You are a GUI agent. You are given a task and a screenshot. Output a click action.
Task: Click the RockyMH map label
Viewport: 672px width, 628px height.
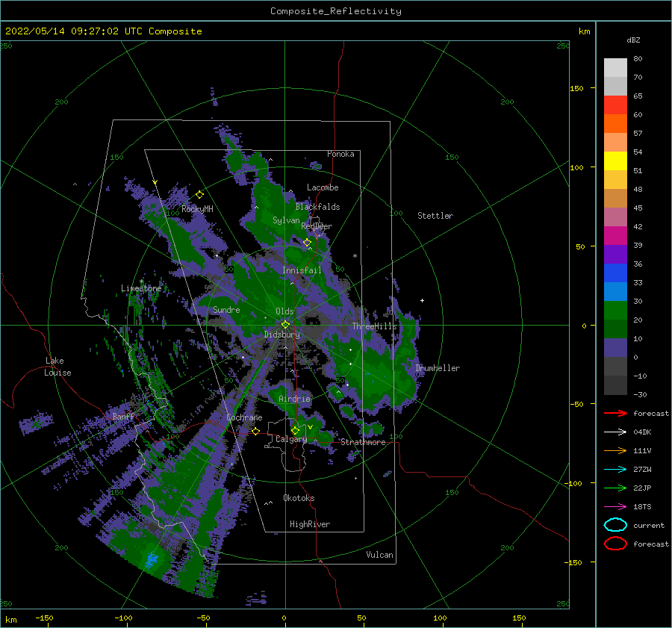pos(197,209)
